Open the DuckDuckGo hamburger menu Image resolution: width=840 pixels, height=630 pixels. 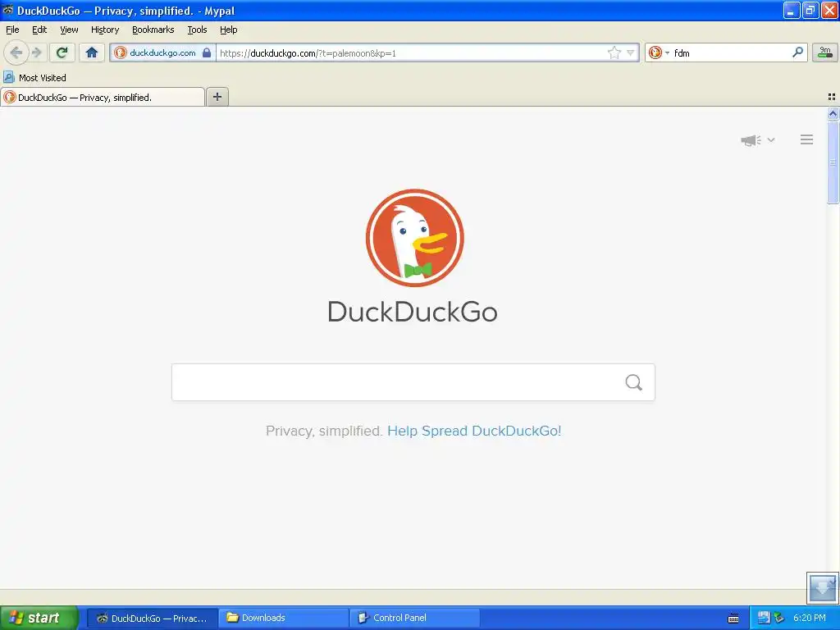[807, 139]
